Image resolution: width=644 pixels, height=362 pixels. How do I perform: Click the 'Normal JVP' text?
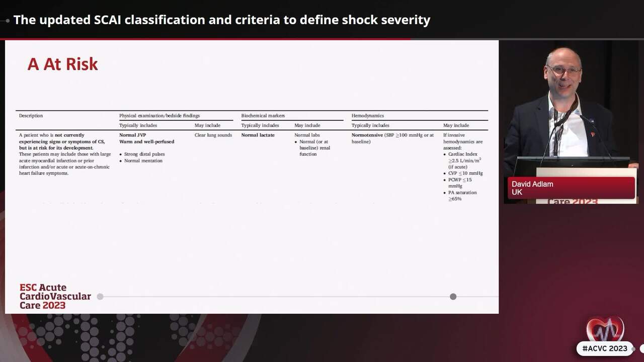(132, 135)
